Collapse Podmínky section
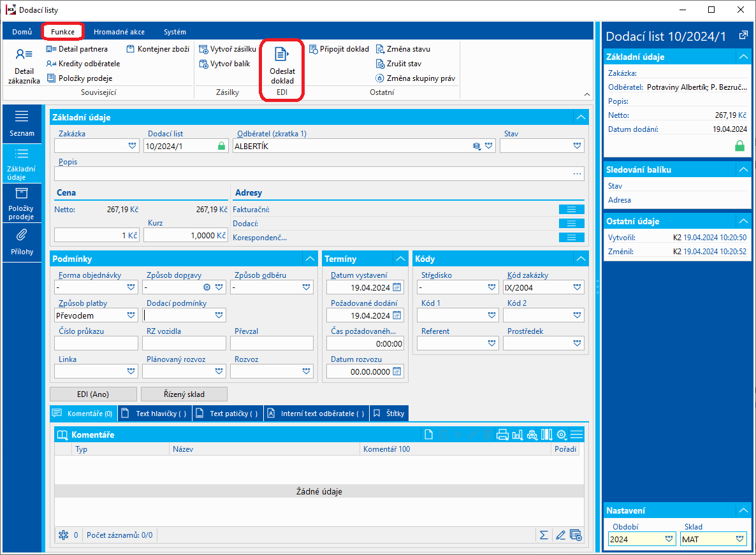The width and height of the screenshot is (756, 555). [310, 259]
